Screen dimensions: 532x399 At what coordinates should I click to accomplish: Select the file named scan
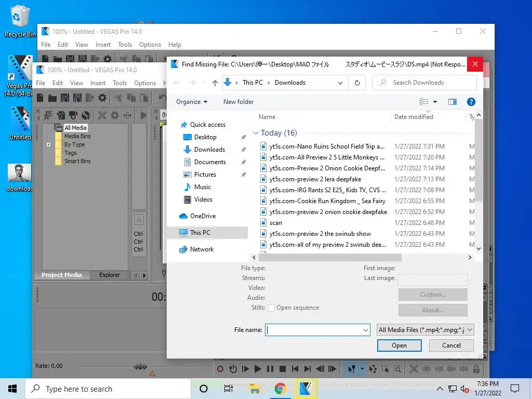(275, 223)
